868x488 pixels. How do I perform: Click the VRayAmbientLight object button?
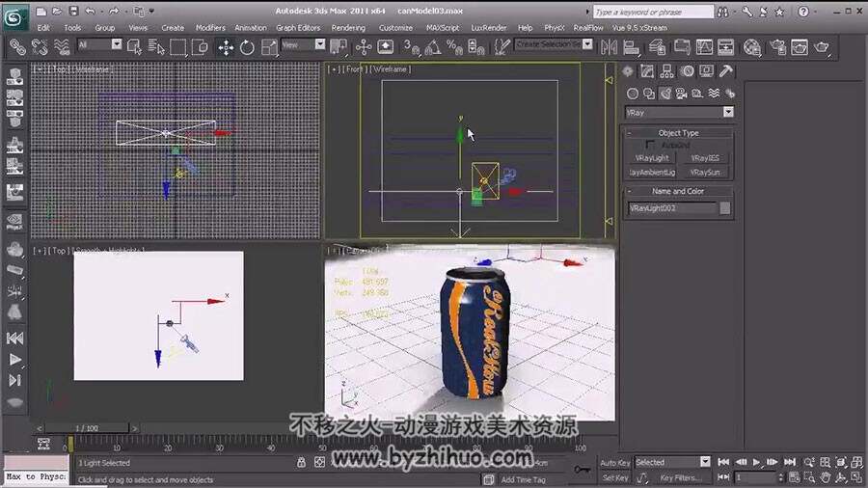tap(652, 173)
